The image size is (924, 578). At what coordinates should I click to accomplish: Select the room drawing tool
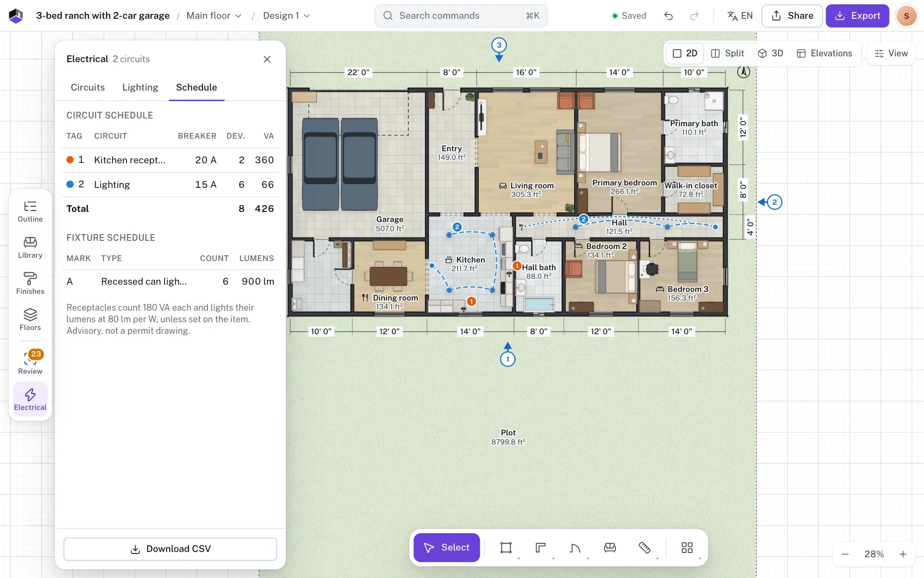(506, 548)
